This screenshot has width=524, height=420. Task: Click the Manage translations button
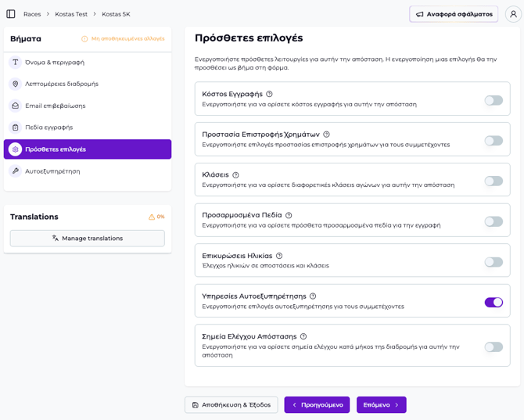pyautogui.click(x=87, y=238)
